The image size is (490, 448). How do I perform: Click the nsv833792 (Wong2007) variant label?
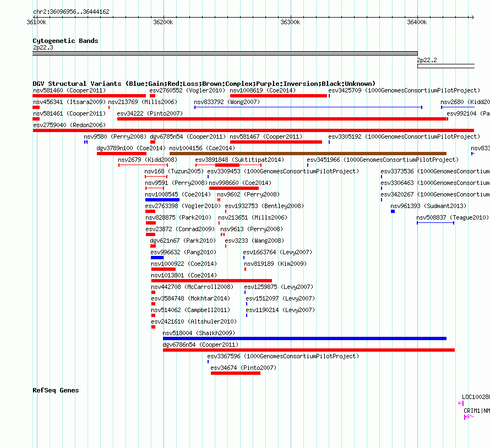point(227,102)
